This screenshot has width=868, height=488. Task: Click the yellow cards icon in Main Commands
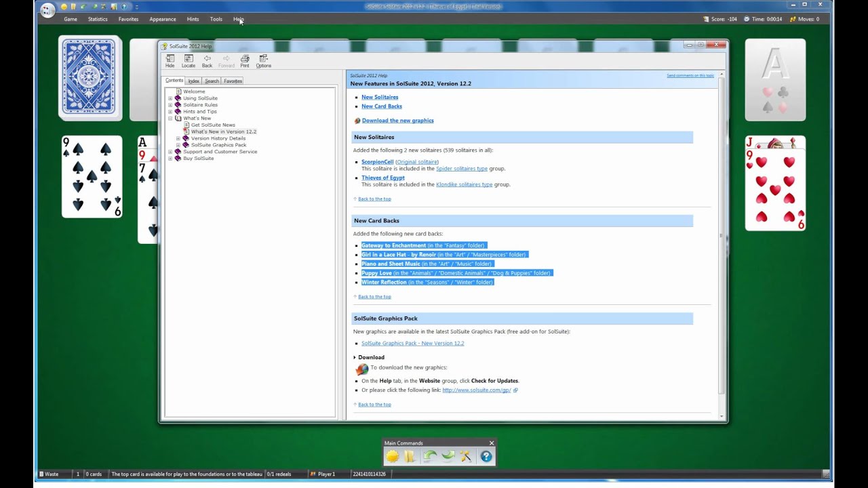(410, 457)
